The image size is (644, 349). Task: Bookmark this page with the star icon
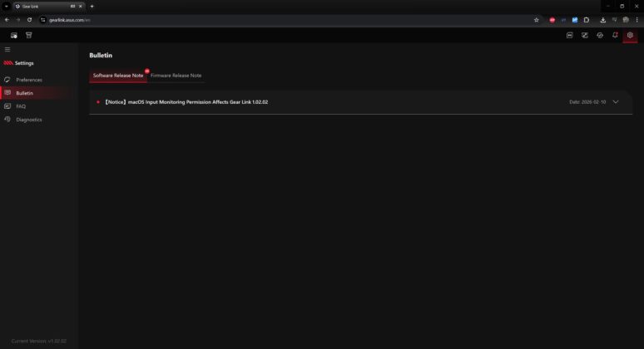click(x=536, y=20)
